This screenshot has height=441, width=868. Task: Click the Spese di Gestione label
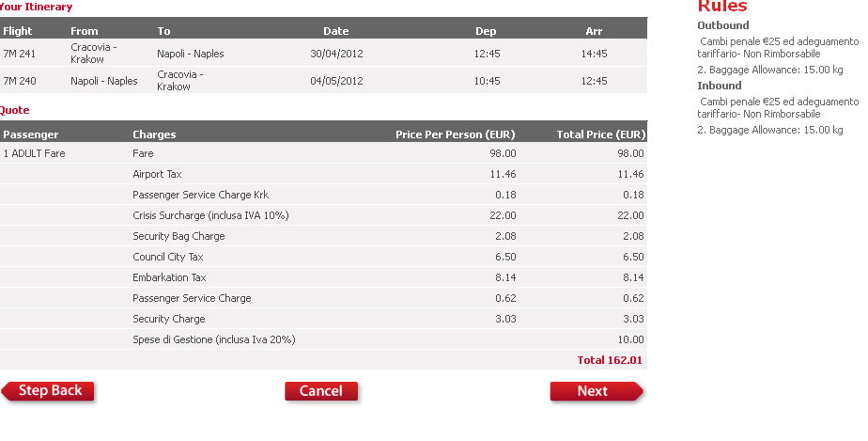point(213,339)
